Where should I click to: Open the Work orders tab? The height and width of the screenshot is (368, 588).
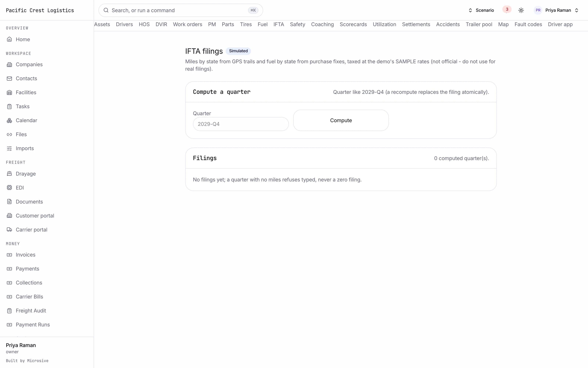tap(187, 24)
